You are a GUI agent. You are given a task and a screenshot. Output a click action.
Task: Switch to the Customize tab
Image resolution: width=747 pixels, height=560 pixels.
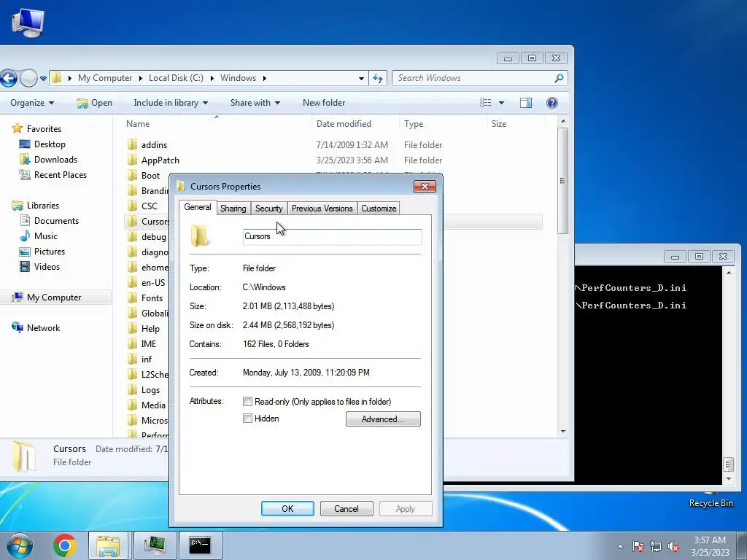click(379, 209)
